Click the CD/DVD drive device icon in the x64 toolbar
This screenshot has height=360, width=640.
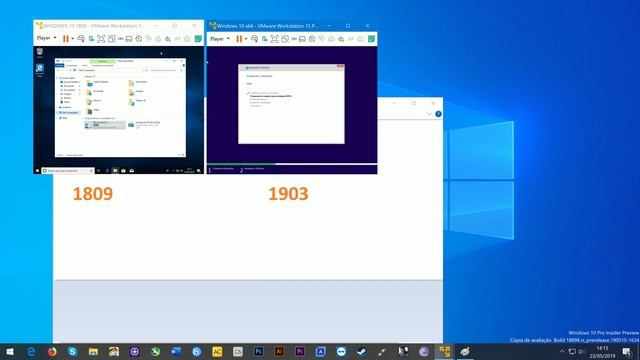tap(312, 39)
